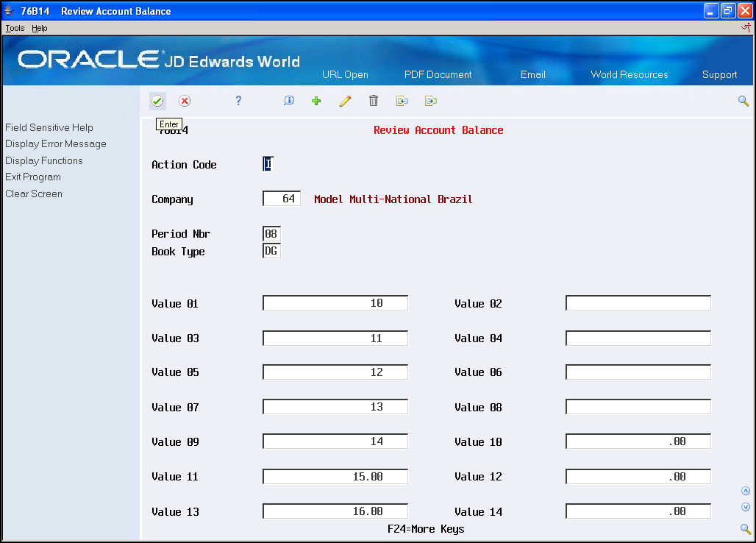Select Display Functions
This screenshot has width=756, height=543.
[x=44, y=160]
